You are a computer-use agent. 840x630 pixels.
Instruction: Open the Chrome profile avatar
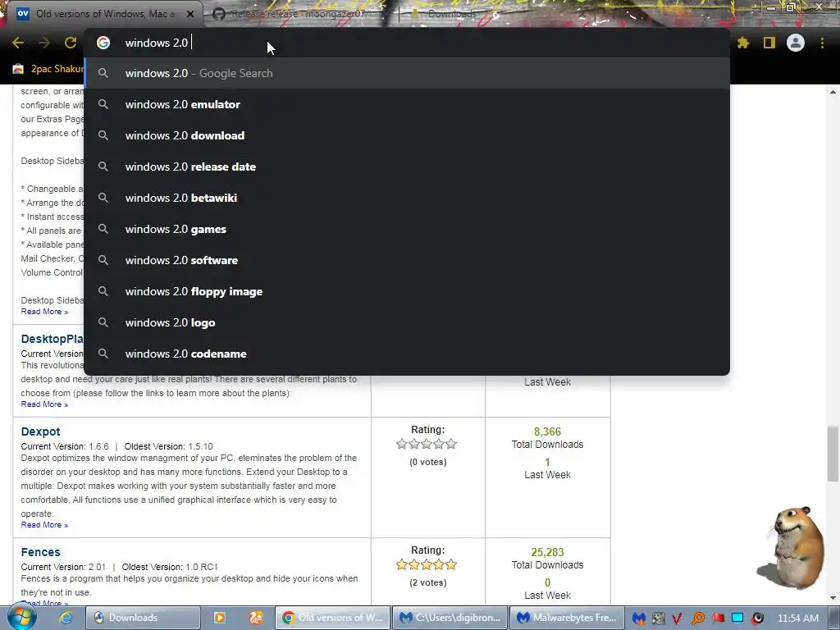pos(796,43)
